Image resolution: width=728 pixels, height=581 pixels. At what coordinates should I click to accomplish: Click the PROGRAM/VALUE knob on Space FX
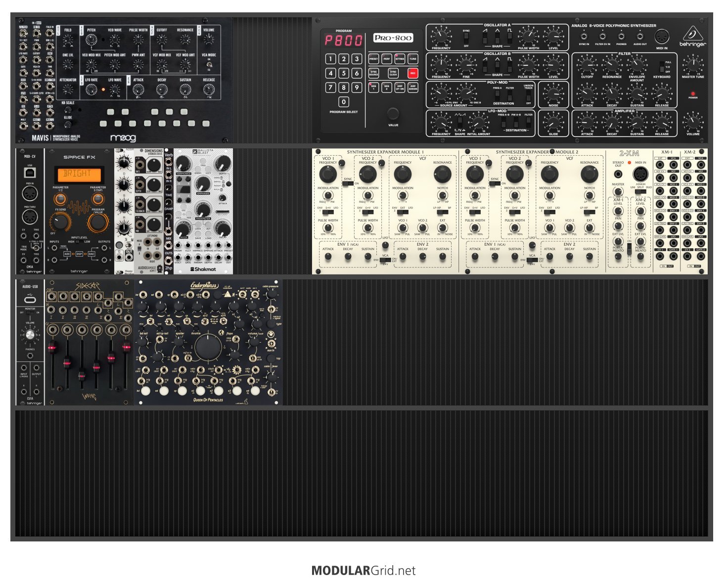tap(98, 223)
